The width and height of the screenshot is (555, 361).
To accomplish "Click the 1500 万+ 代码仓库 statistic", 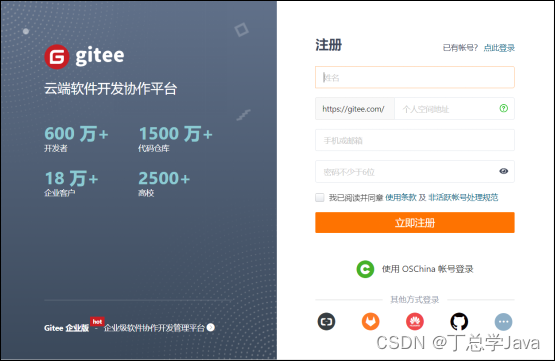I will click(175, 139).
